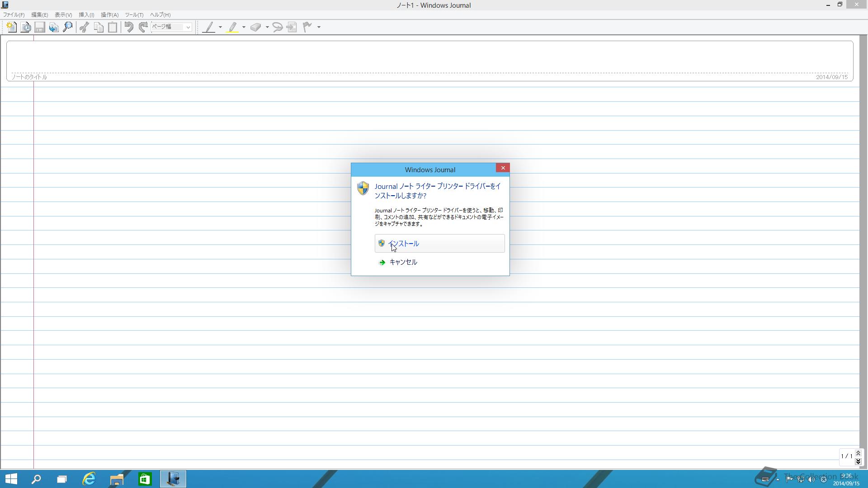Click the touch keyboard tray icon
Viewport: 868px width, 488px height.
click(765, 479)
